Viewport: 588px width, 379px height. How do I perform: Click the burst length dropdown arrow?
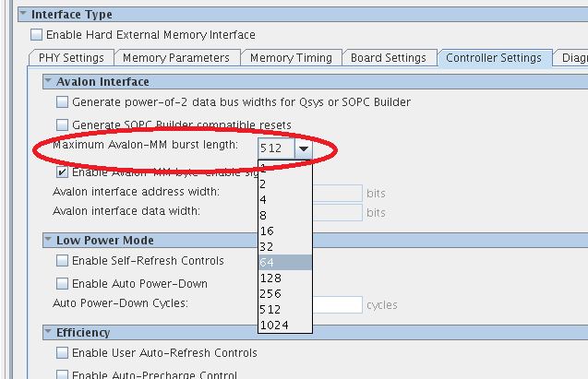303,148
